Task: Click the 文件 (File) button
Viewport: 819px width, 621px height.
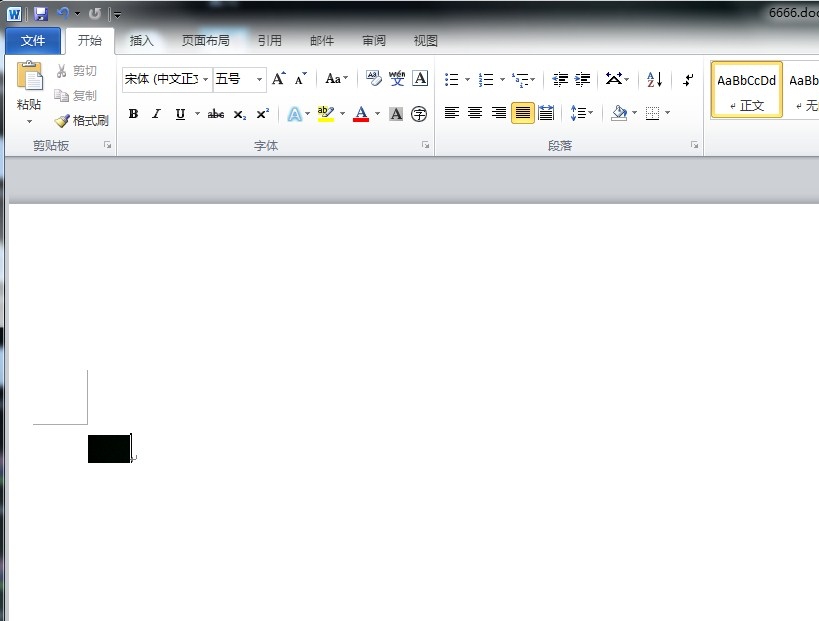Action: [x=33, y=41]
